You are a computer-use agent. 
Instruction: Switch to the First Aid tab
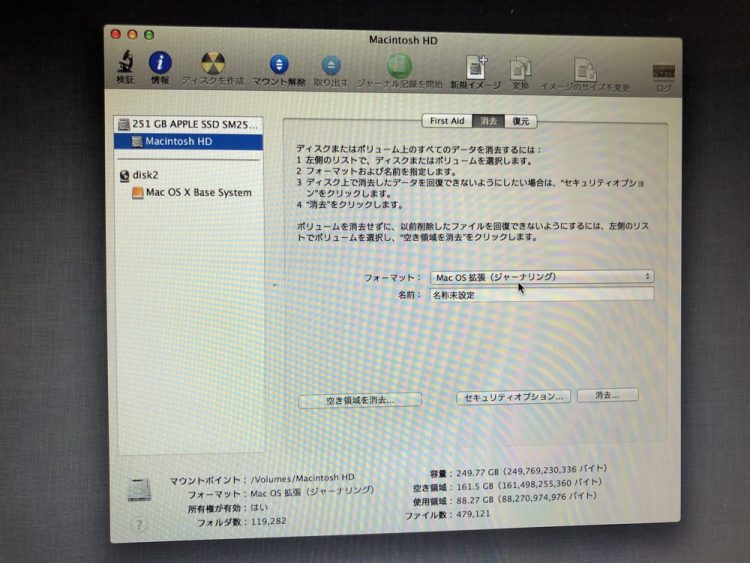[x=447, y=121]
